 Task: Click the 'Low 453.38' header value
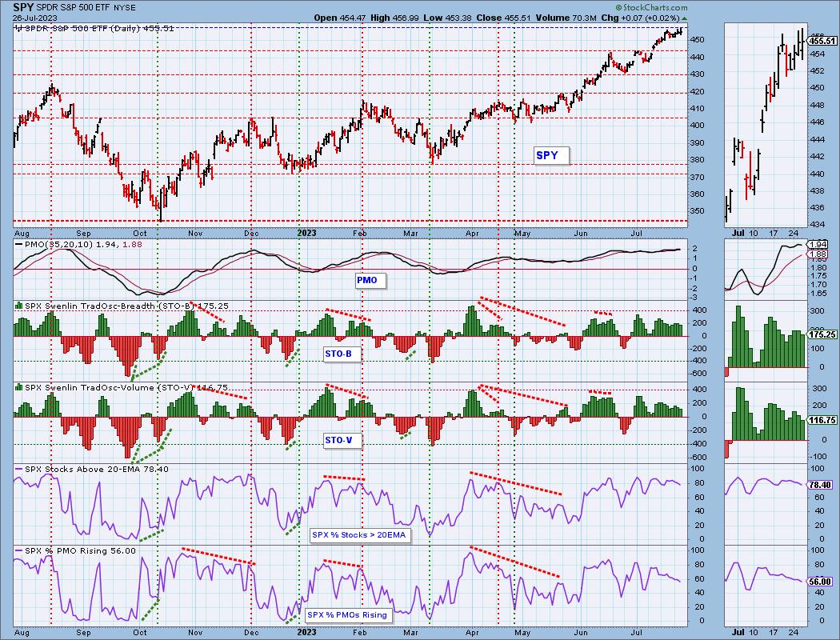click(447, 18)
